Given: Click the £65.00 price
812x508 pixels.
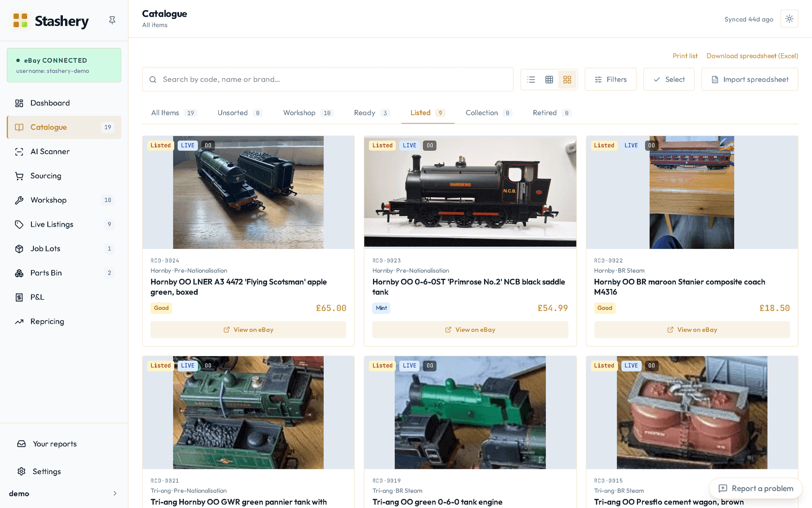Looking at the screenshot, I should 331,308.
